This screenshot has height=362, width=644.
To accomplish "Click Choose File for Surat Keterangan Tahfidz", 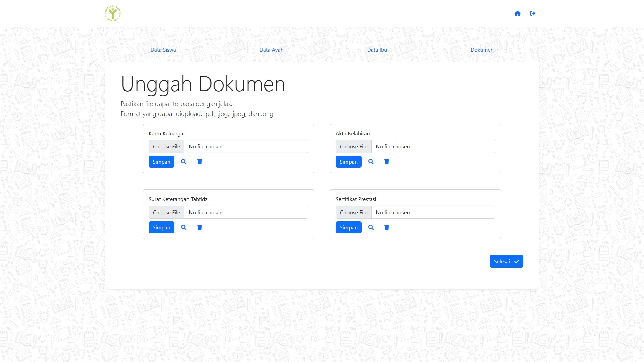I will coord(166,212).
